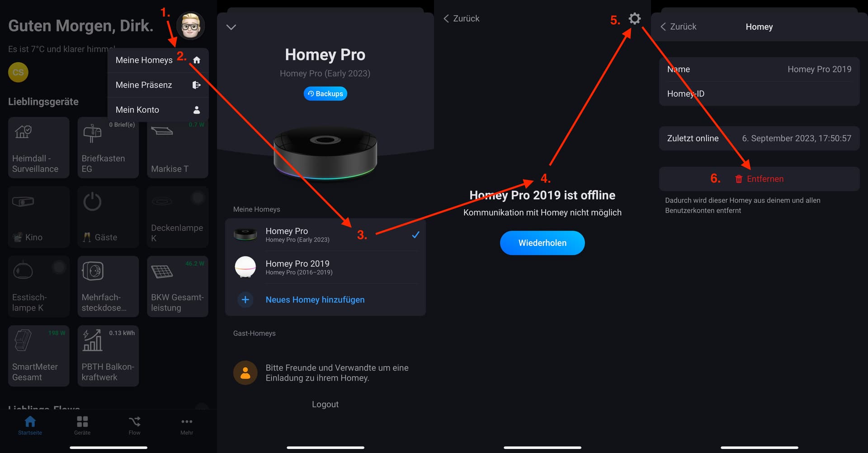This screenshot has width=868, height=453.
Task: Tap the yellow CS user badge
Action: pos(18,72)
